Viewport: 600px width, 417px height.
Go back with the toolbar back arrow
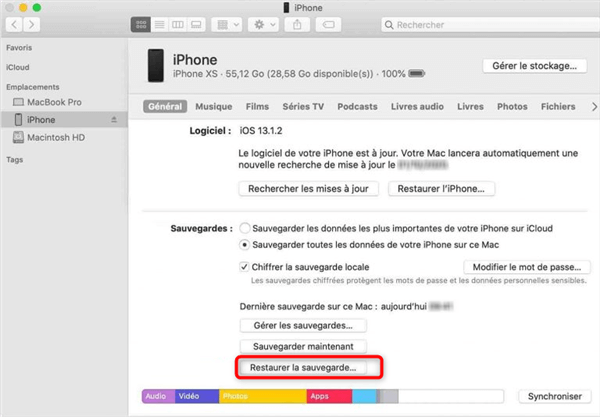pyautogui.click(x=14, y=25)
